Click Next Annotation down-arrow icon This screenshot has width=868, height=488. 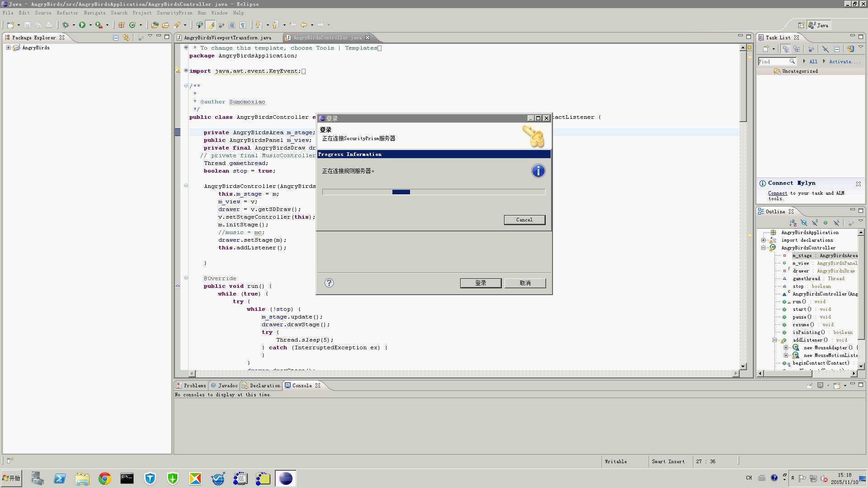pos(258,25)
